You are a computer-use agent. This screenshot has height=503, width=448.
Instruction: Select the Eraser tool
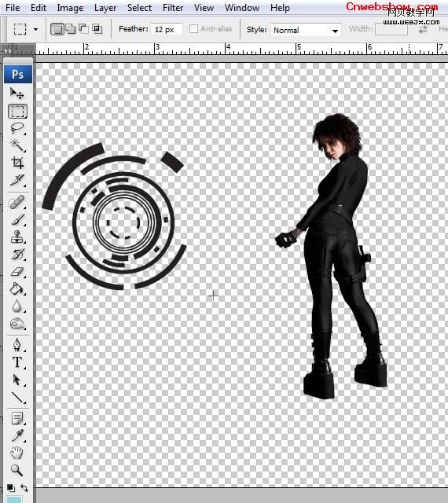(x=17, y=272)
